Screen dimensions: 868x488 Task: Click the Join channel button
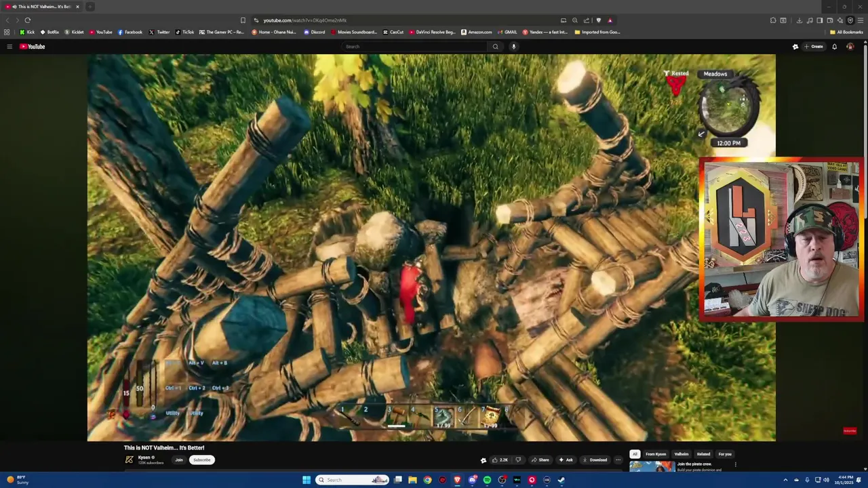tap(179, 460)
